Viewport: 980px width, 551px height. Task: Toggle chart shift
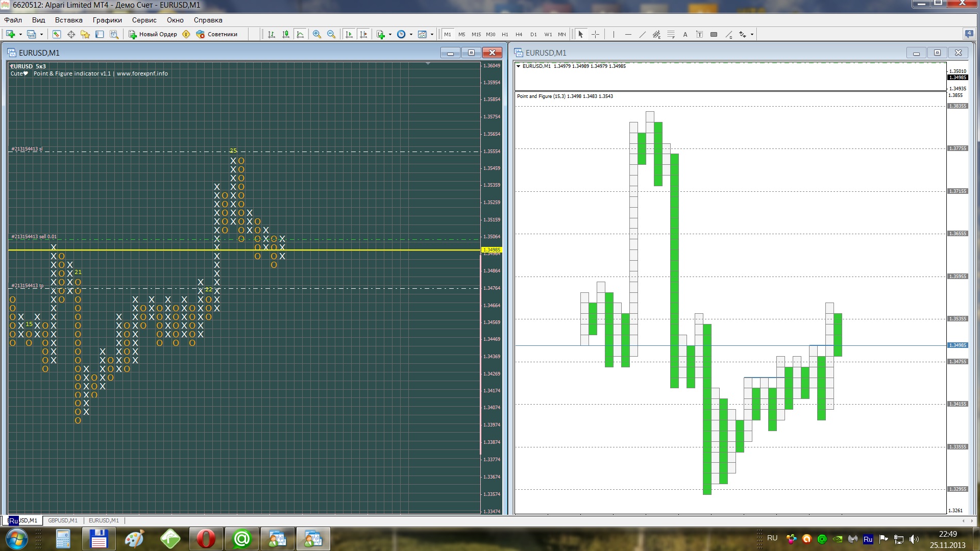coord(363,34)
